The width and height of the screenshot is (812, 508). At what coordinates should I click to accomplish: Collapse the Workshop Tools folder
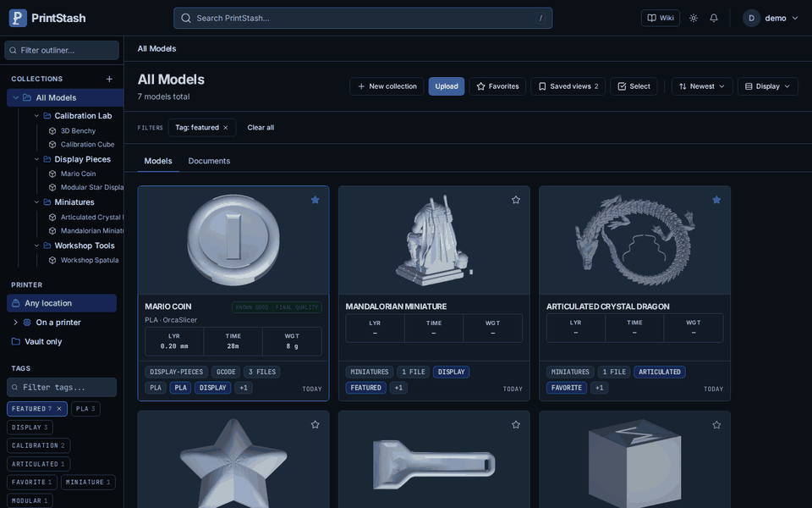point(36,246)
